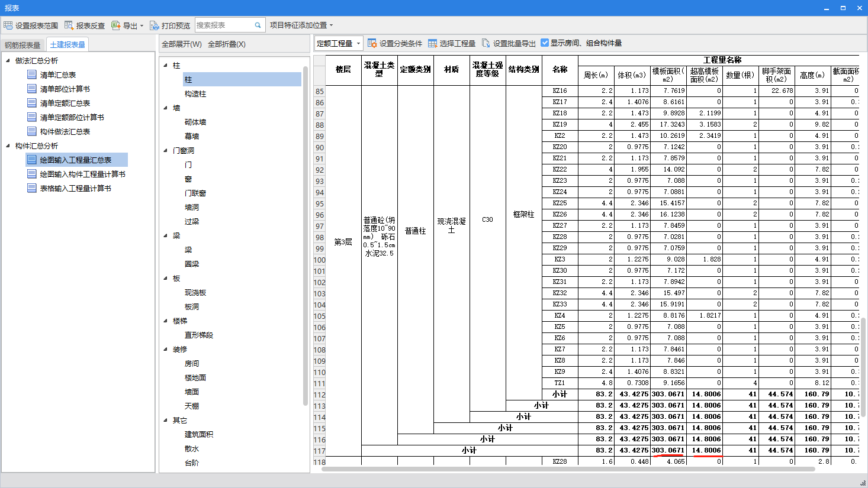Click the 构件做法汇总表 report icon
Viewport: 868px width, 488px height.
pyautogui.click(x=32, y=131)
